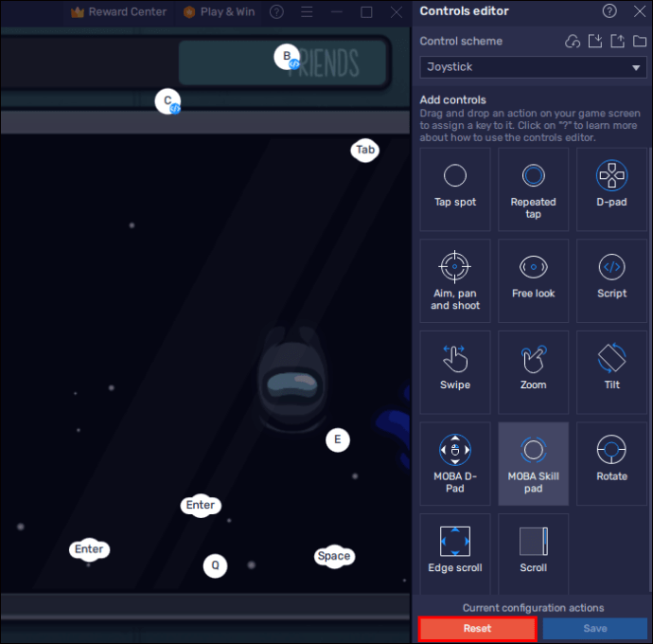Open the Joystick control scheme dropdown
This screenshot has width=653, height=644.
(533, 67)
